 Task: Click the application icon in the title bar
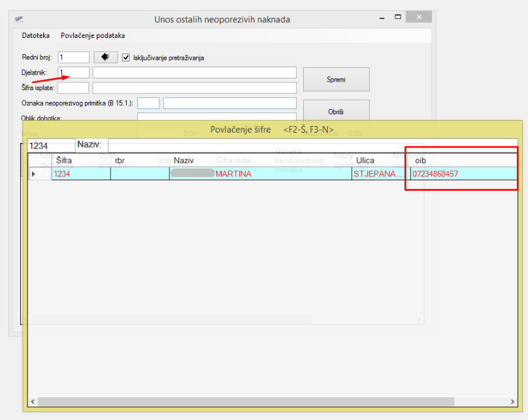tap(19, 19)
